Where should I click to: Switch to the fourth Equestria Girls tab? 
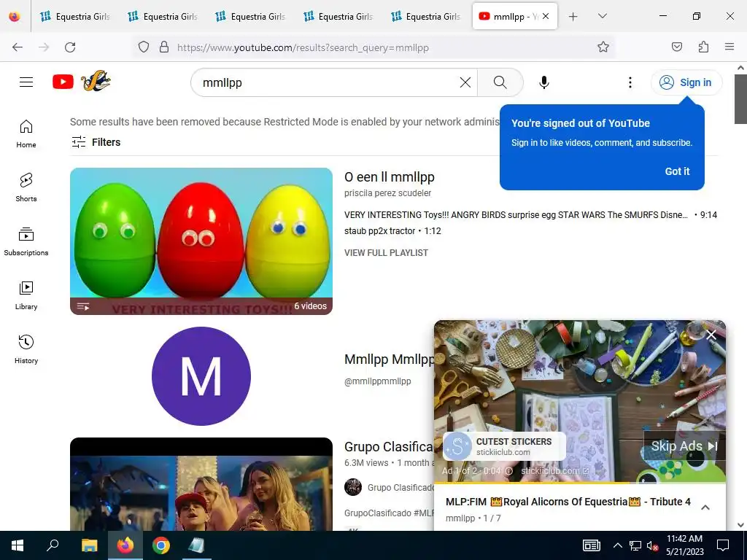pos(338,16)
